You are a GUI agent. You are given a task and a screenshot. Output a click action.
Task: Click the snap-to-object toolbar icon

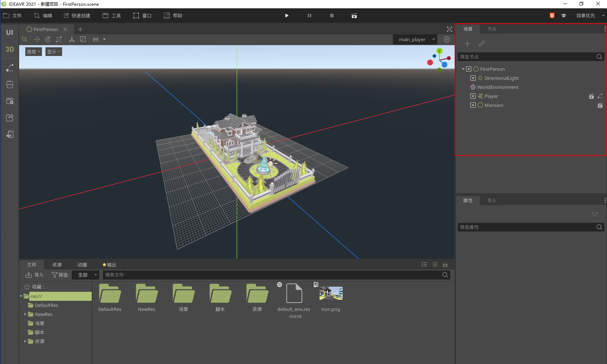point(83,39)
